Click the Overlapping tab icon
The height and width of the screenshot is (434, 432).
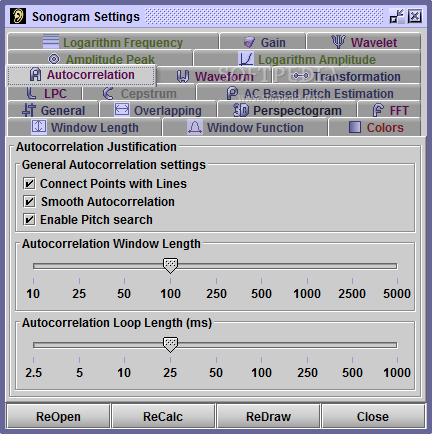[x=122, y=109]
